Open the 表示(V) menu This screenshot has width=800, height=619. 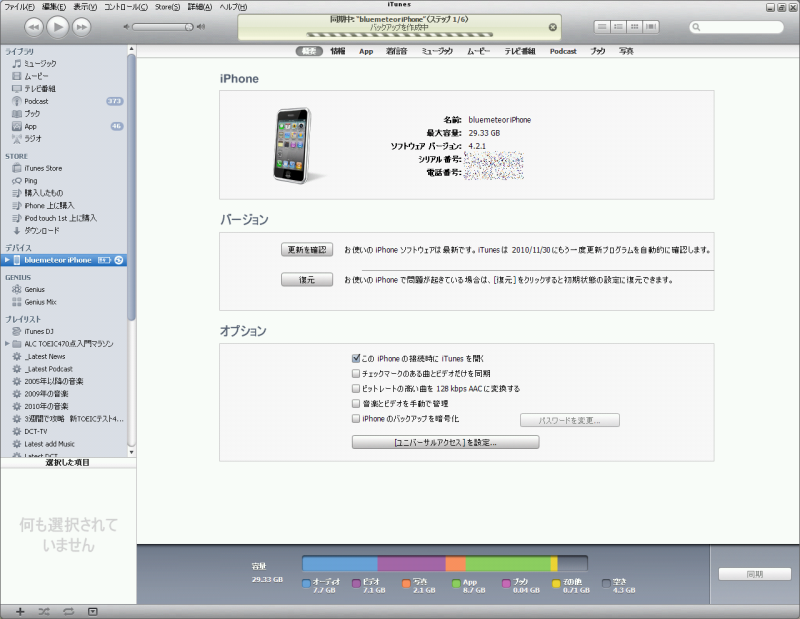pyautogui.click(x=85, y=7)
